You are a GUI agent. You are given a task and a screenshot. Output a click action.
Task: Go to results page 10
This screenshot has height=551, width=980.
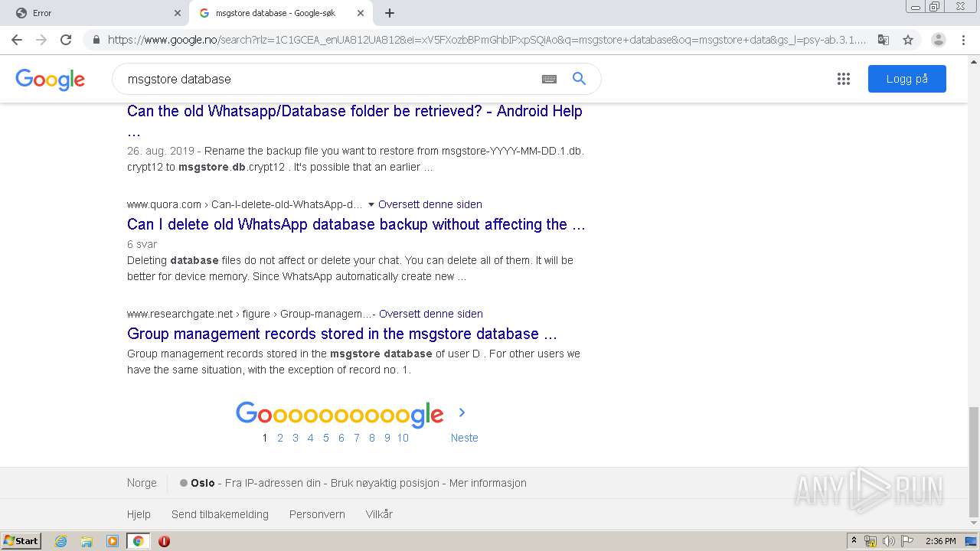(403, 438)
